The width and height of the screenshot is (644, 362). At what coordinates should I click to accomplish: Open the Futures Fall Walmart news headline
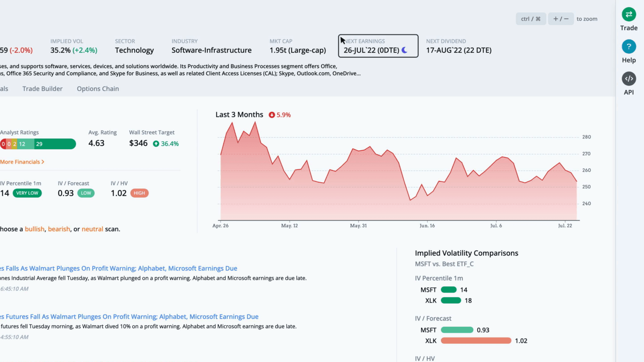click(129, 316)
